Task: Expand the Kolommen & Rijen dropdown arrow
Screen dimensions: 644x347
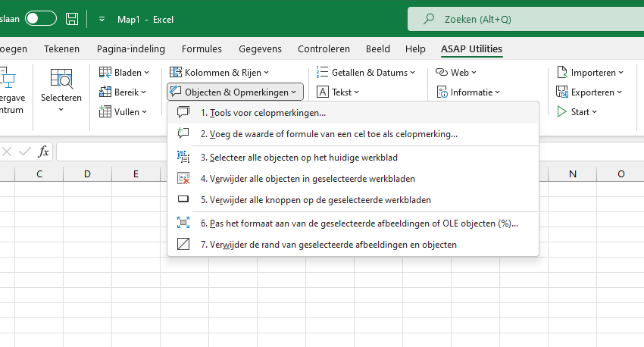Action: coord(266,73)
